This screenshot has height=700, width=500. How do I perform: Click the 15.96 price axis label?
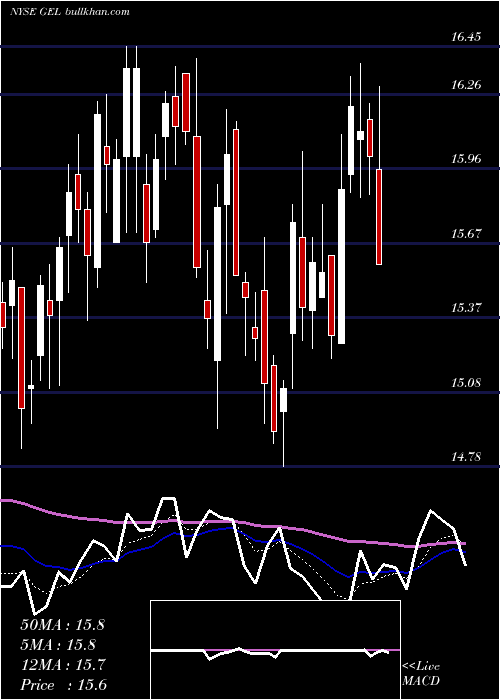click(x=466, y=158)
